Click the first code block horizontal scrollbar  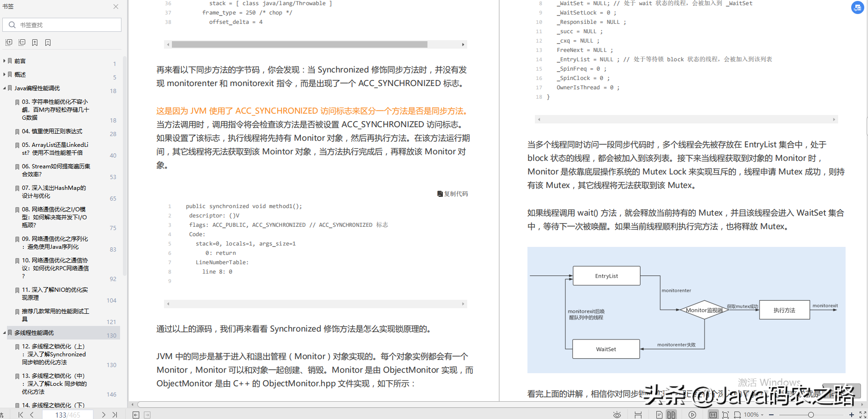pos(299,44)
